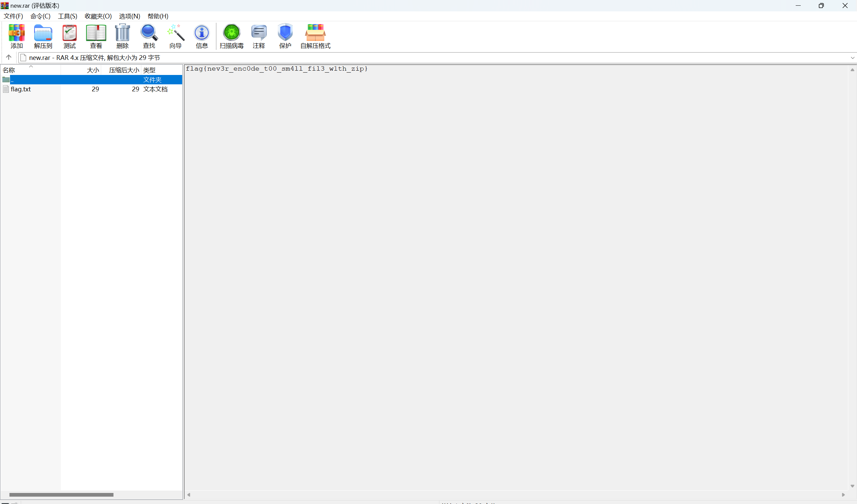Click preview pane scroll left arrow
Viewport: 857px width, 504px height.
(189, 495)
